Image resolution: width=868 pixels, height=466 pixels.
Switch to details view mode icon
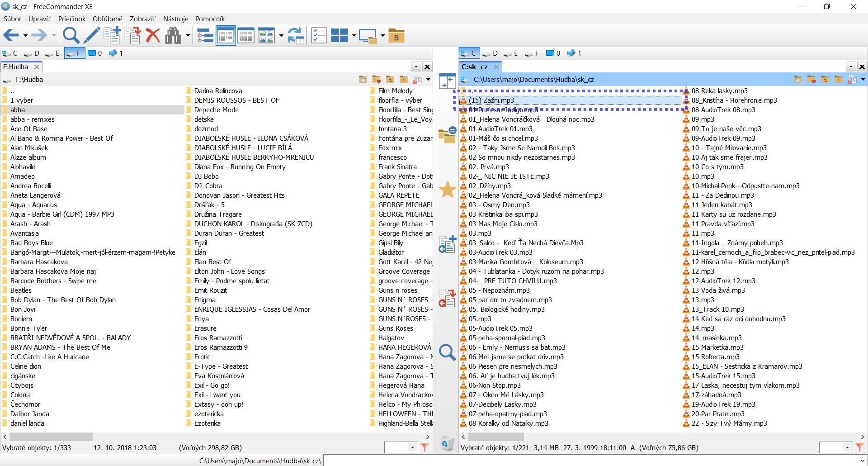[246, 35]
